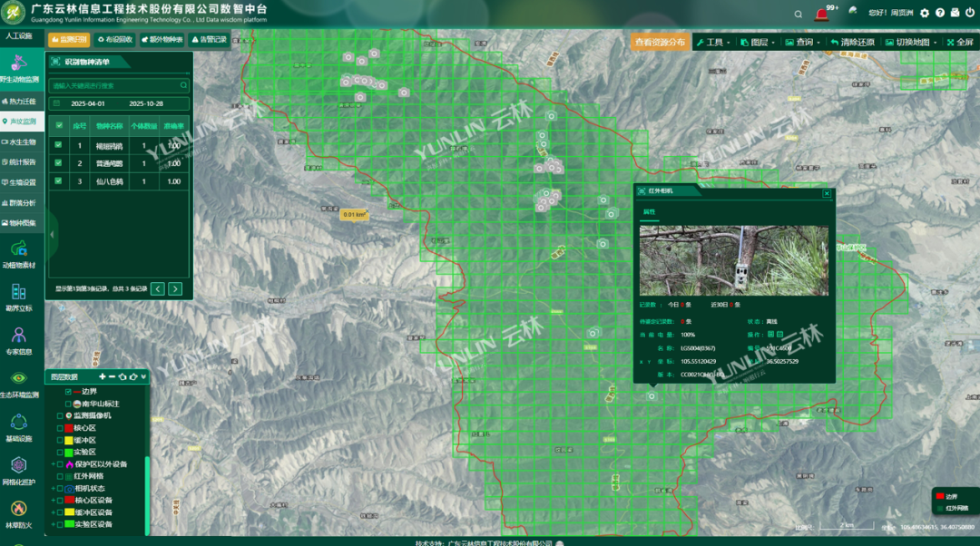Click the red alarm siren notification icon
The height and width of the screenshot is (546, 980).
pos(822,14)
